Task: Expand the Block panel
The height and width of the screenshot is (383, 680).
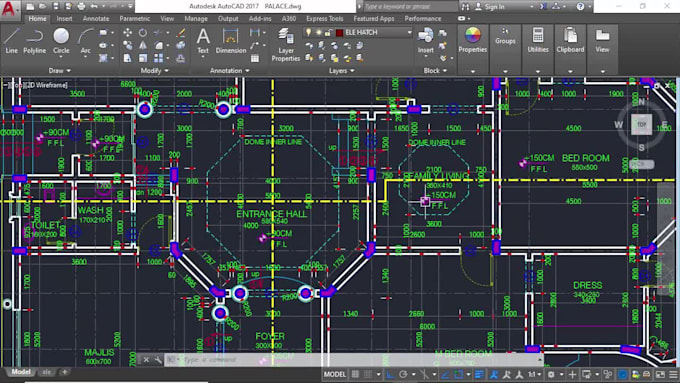Action: (x=435, y=70)
